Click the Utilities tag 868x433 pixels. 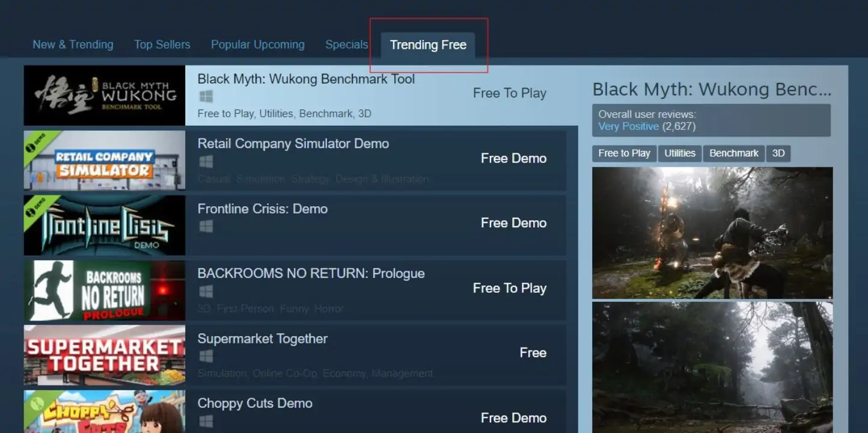(680, 153)
